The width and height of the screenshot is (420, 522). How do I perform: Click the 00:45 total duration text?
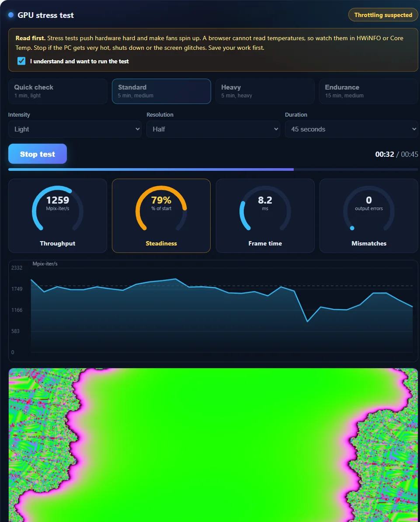[x=410, y=154]
